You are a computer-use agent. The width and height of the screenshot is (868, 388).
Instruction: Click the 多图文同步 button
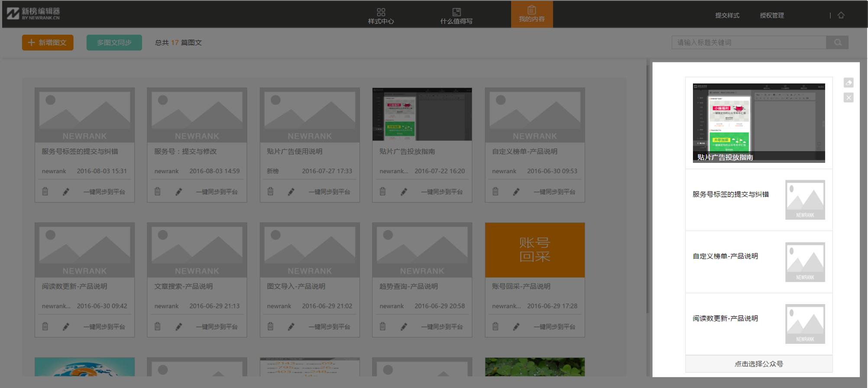114,42
